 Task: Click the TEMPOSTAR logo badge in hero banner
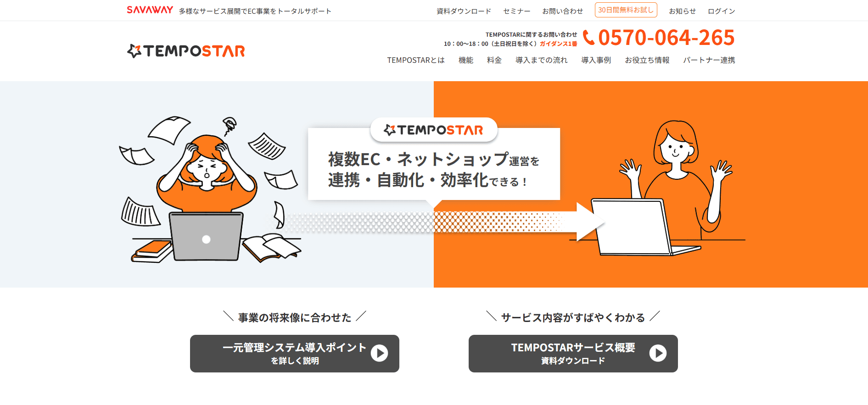(434, 130)
